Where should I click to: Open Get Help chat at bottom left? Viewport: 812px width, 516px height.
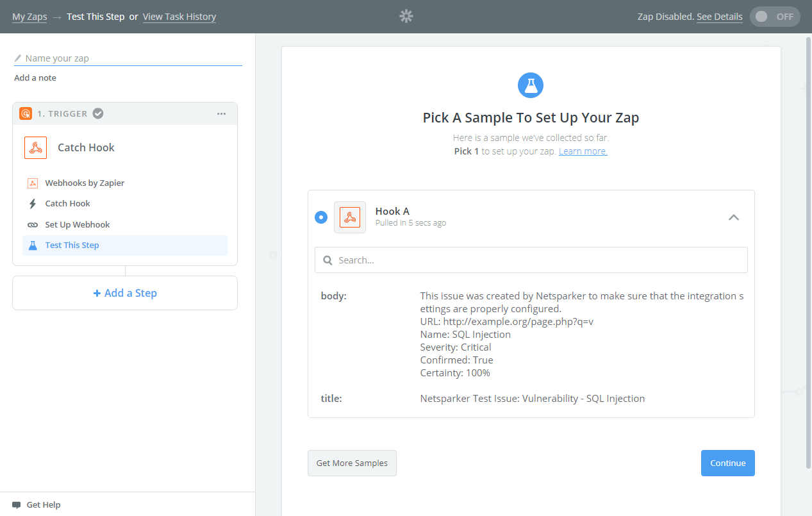click(x=35, y=504)
